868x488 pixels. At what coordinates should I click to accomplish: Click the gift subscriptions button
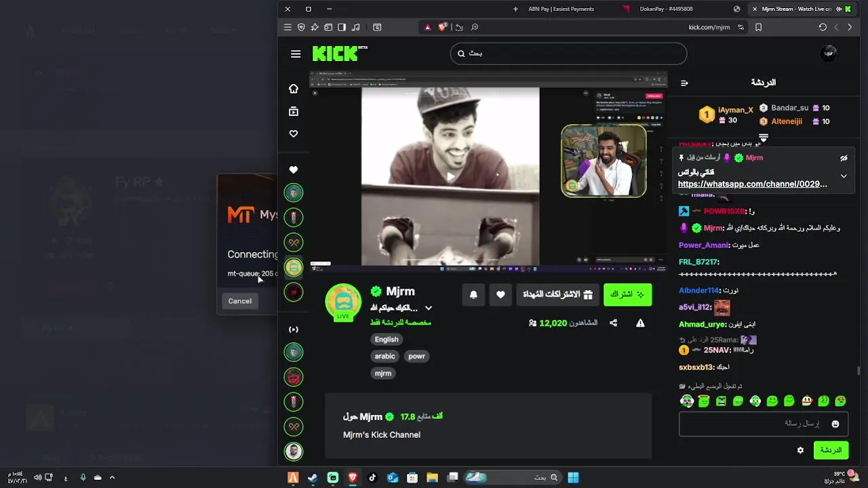pos(557,294)
